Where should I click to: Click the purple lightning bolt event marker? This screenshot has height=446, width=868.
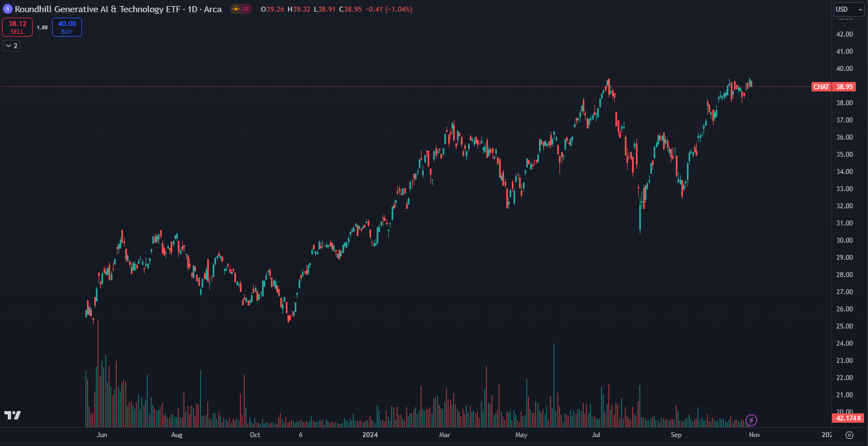[x=751, y=420]
